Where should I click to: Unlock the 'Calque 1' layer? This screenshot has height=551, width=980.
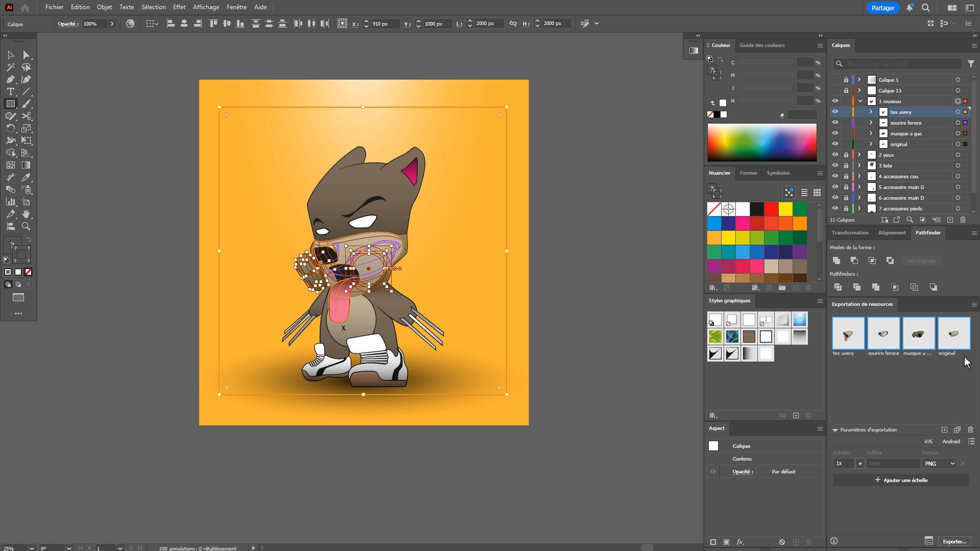tap(846, 80)
